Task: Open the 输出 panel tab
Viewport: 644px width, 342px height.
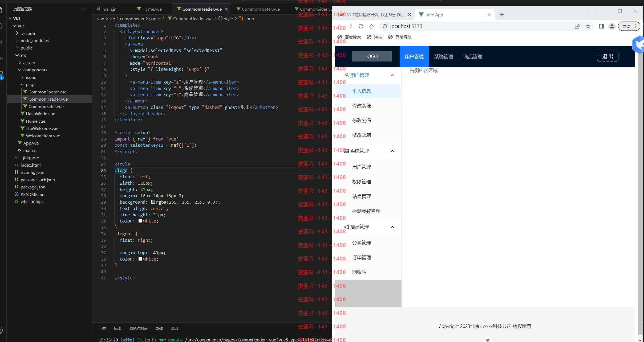Action: 118,328
